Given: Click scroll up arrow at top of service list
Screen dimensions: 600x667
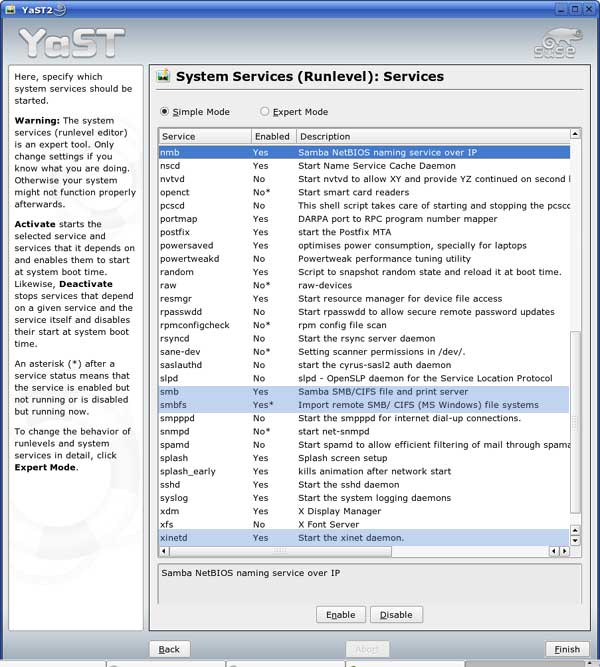Looking at the screenshot, I should pyautogui.click(x=575, y=134).
